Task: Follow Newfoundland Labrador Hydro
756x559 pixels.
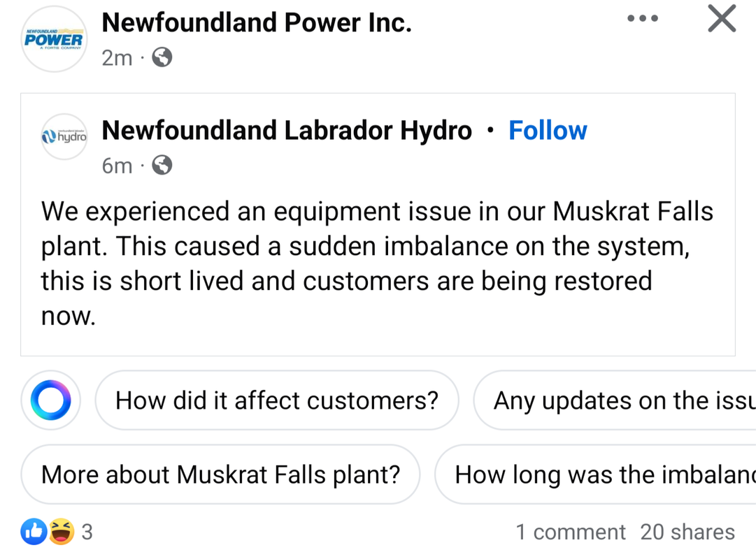Action: click(548, 131)
